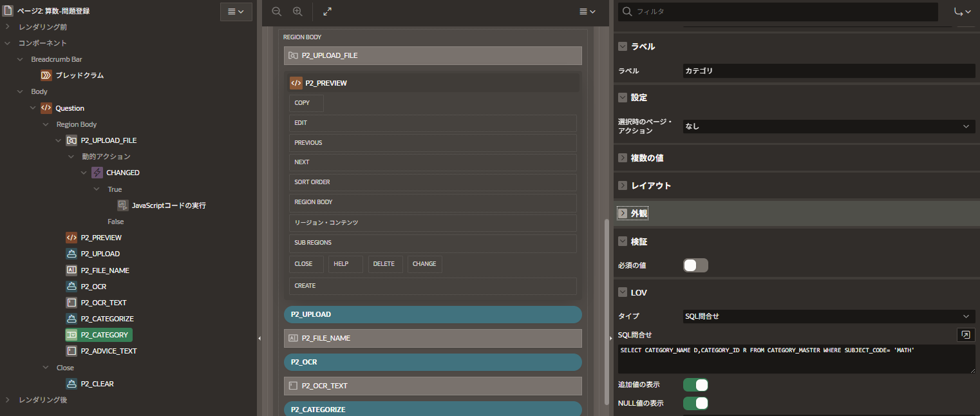Click the P2_UPLOAD button icon in tree
The image size is (980, 416).
71,254
